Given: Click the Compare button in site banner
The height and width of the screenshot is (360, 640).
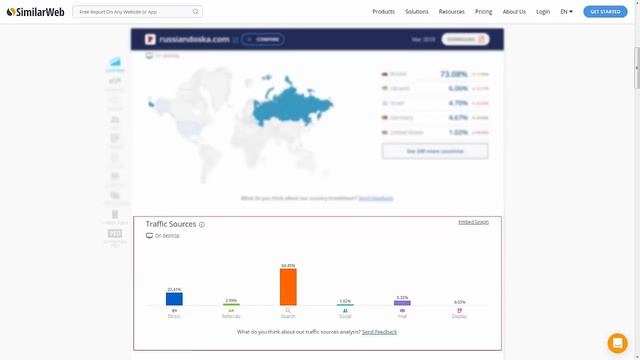Looking at the screenshot, I should coord(262,39).
